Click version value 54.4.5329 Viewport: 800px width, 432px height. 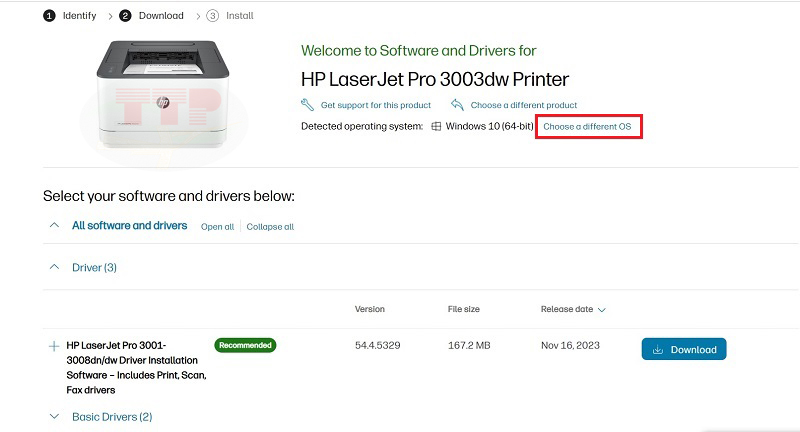[378, 345]
